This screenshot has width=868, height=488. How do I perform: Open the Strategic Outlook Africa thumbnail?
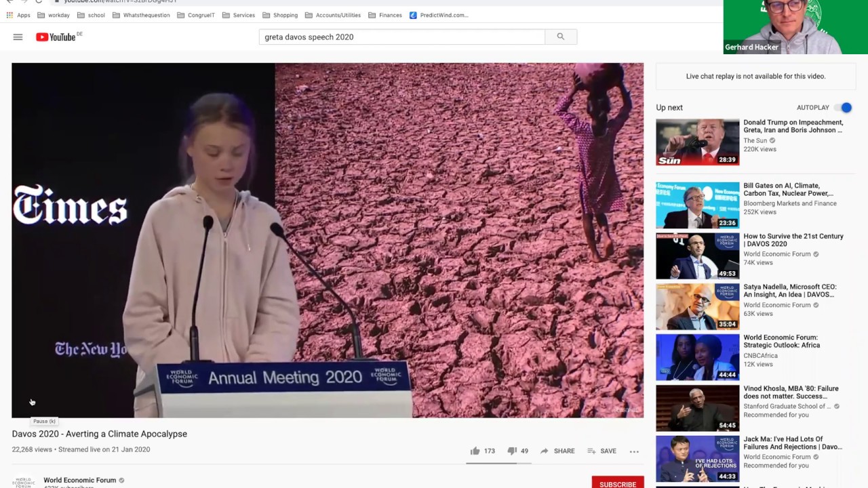point(698,357)
